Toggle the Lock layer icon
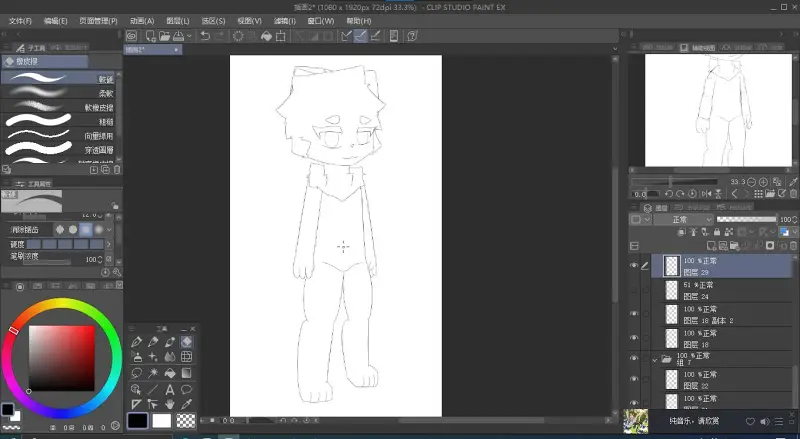The image size is (800, 439). tap(717, 232)
